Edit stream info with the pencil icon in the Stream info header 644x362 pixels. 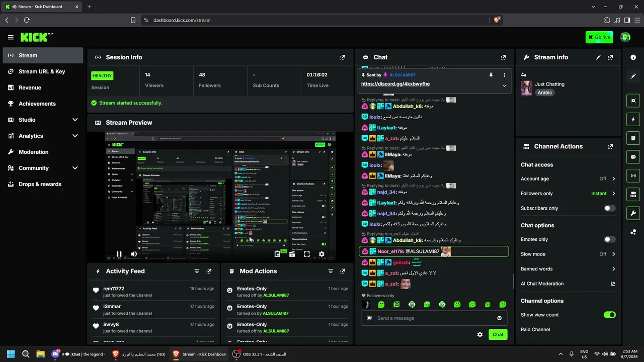598,57
